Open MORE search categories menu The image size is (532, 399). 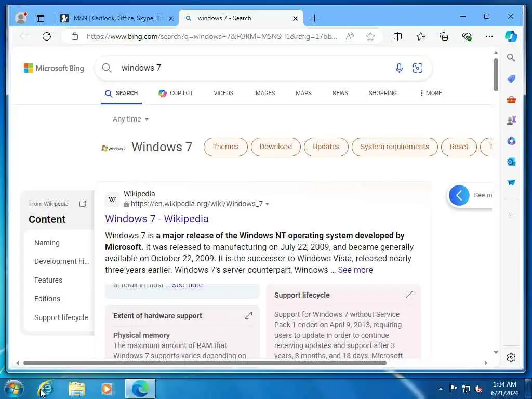point(431,93)
